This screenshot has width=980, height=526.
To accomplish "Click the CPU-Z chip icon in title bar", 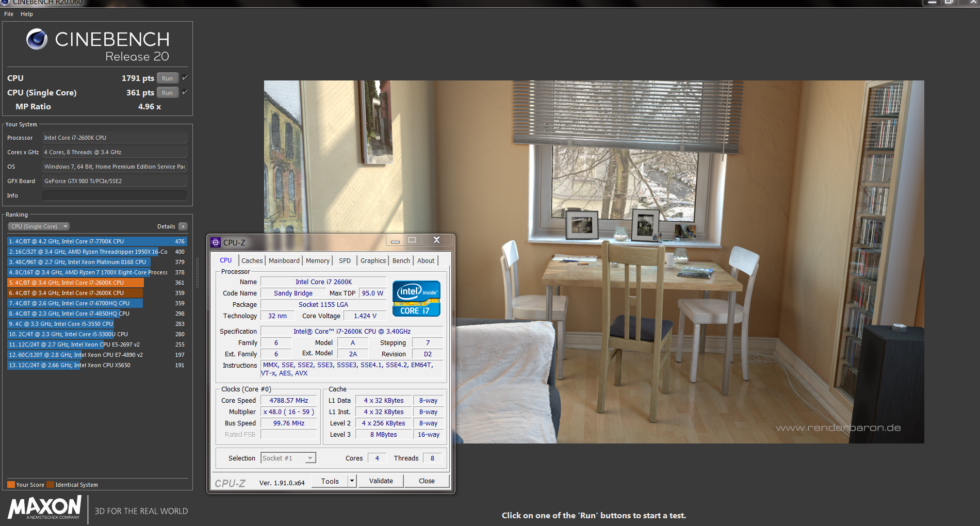I will tap(216, 242).
